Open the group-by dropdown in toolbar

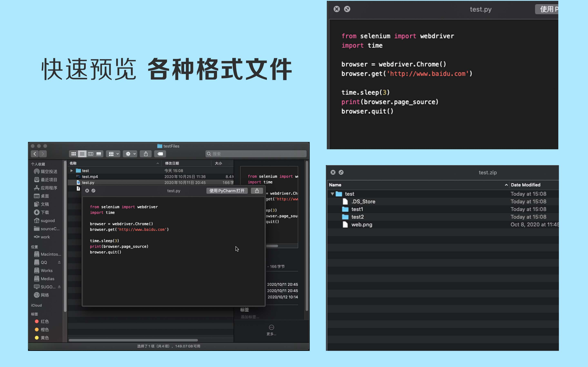[113, 154]
